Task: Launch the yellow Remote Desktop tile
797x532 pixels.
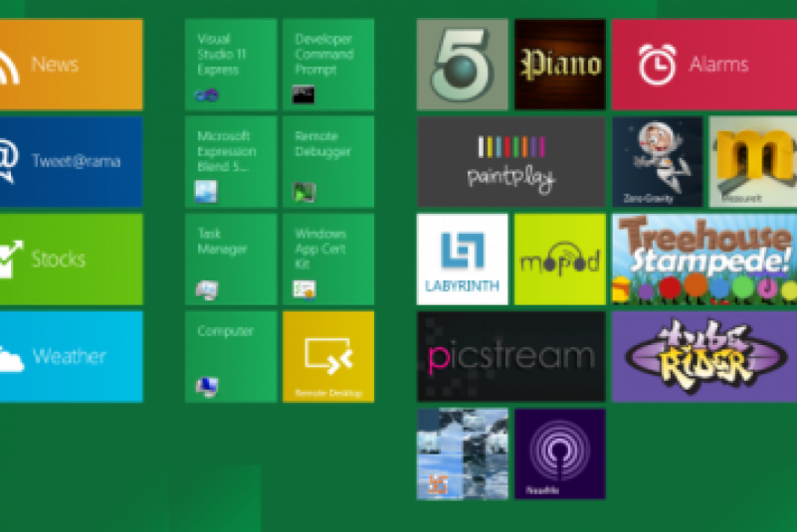Action: (328, 357)
